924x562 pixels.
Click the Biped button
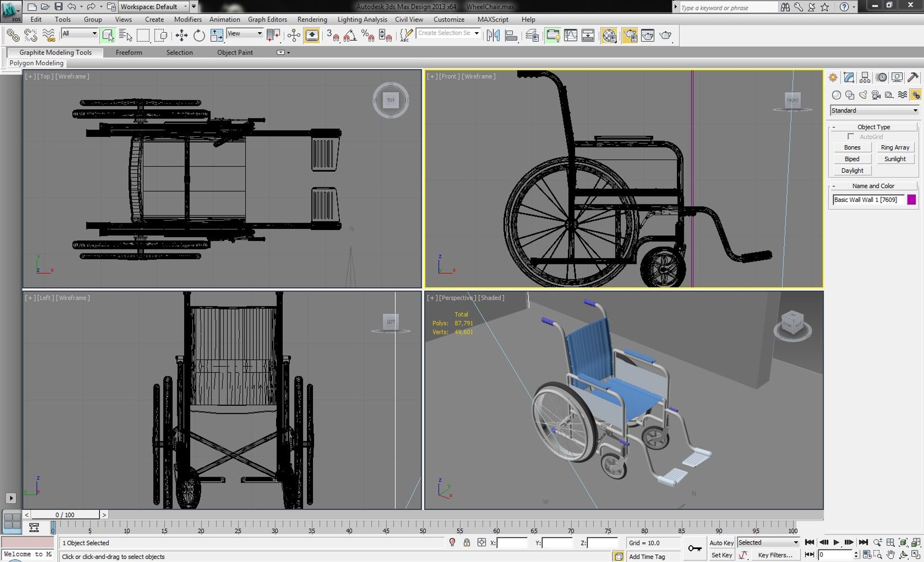coord(852,159)
